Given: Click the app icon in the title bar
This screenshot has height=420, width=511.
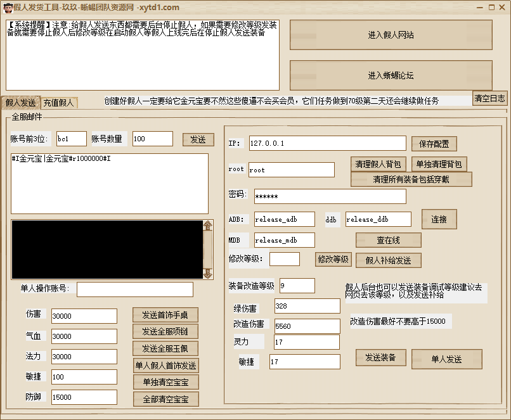Looking at the screenshot, I should [x=7, y=7].
